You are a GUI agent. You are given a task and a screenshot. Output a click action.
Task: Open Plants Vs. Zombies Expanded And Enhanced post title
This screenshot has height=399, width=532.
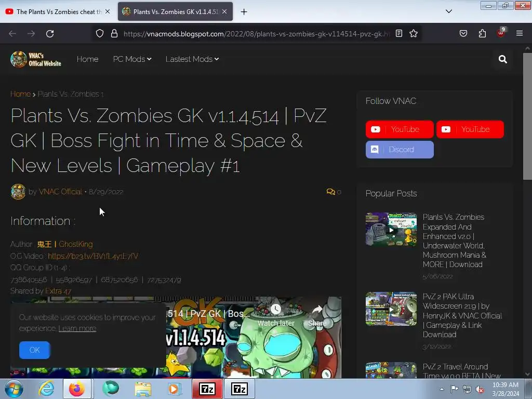[x=454, y=241]
